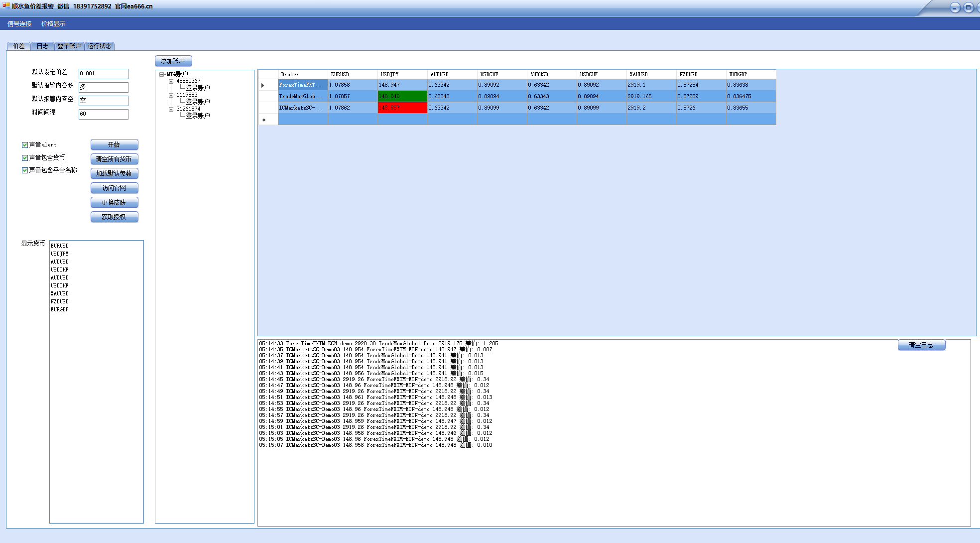Open the 价格显示 menu
This screenshot has width=980, height=543.
pyautogui.click(x=53, y=24)
